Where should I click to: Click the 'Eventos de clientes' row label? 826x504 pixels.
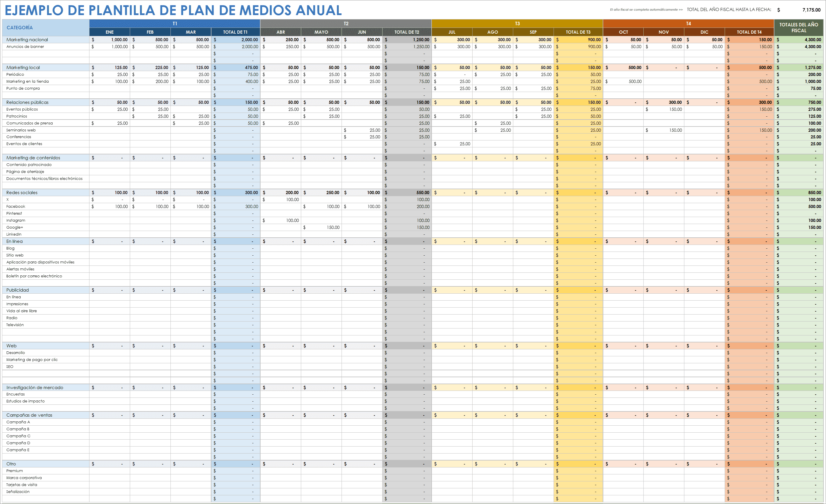pyautogui.click(x=24, y=144)
